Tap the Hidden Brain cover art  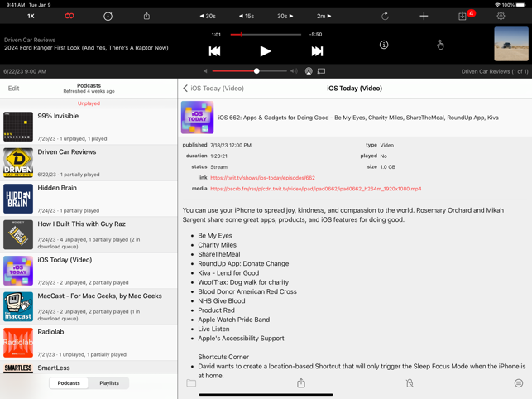18,199
